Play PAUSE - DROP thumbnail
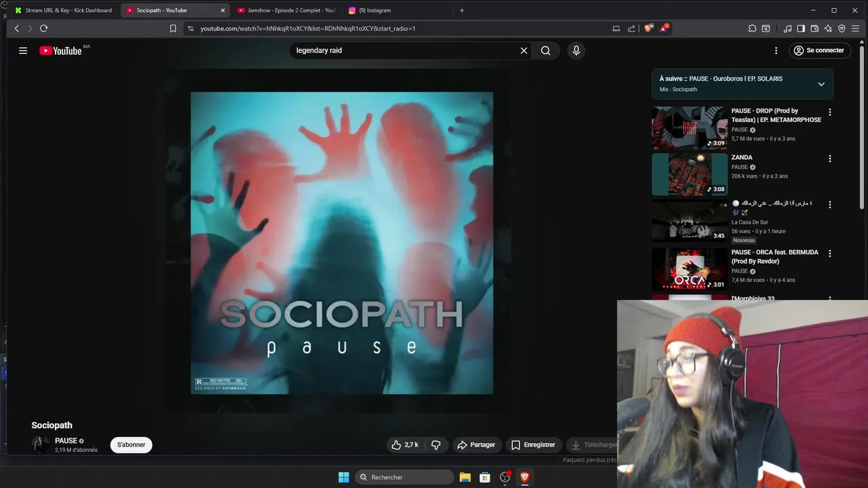The width and height of the screenshot is (868, 488). click(x=690, y=127)
